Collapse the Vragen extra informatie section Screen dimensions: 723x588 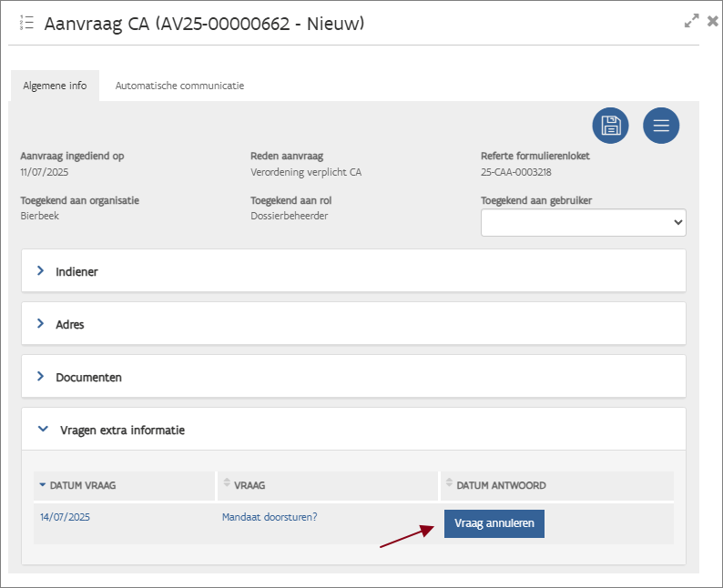(x=42, y=430)
